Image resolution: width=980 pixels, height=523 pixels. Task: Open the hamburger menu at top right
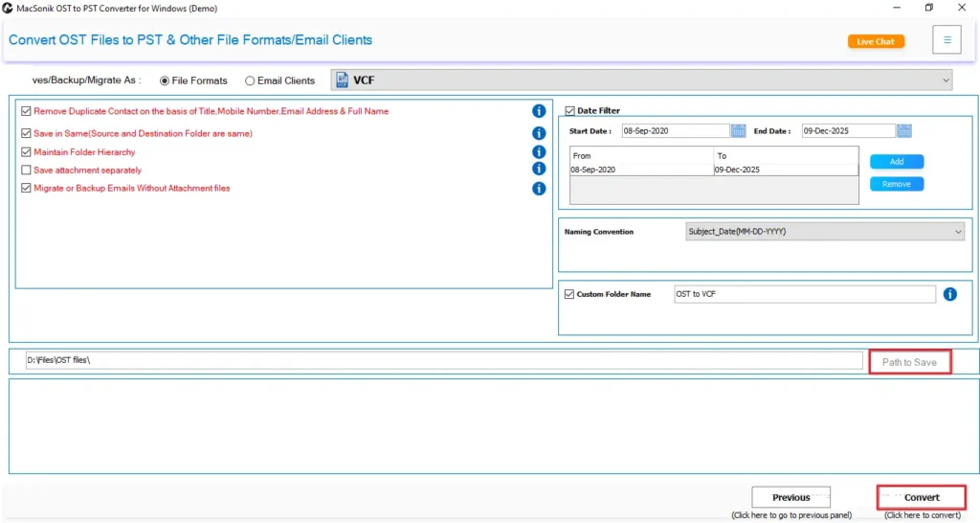[x=947, y=40]
